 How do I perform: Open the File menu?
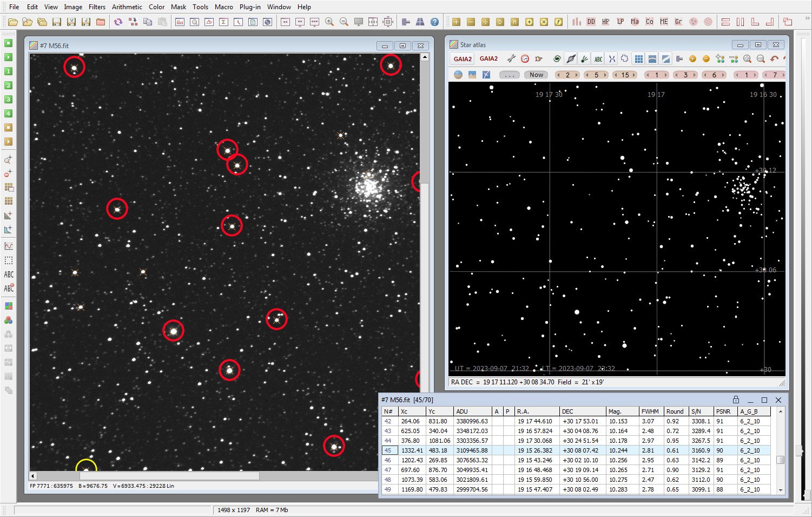coord(14,7)
